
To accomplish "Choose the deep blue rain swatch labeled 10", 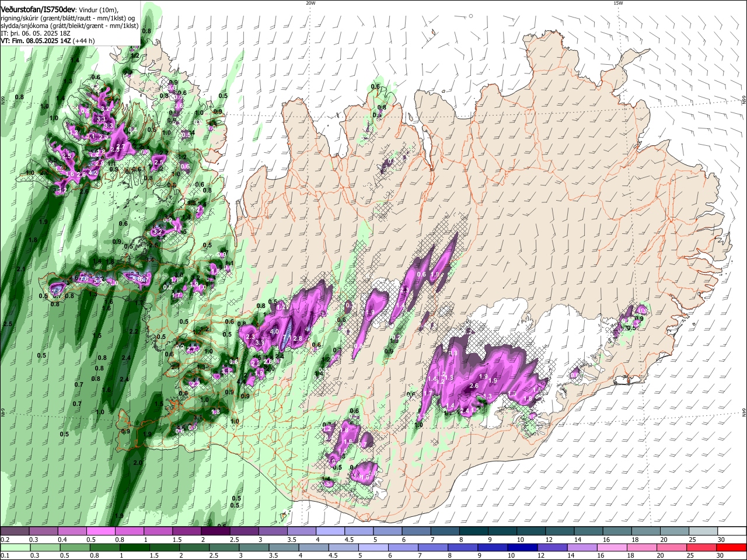I will point(523,547).
